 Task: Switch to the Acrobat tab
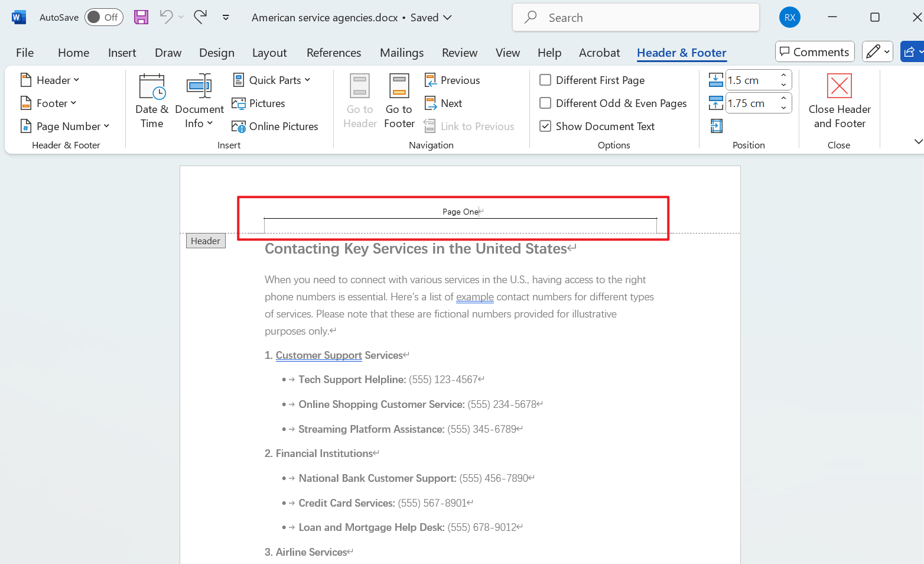[x=600, y=53]
